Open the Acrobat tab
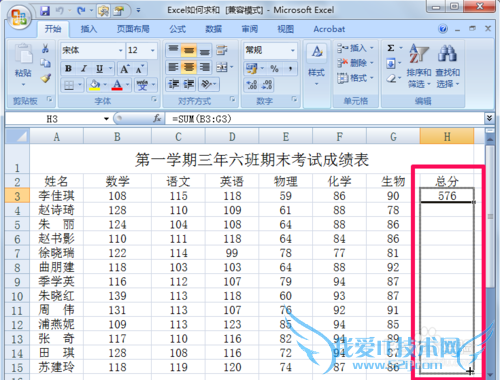Screen dimensions: 500x380 tap(329, 29)
